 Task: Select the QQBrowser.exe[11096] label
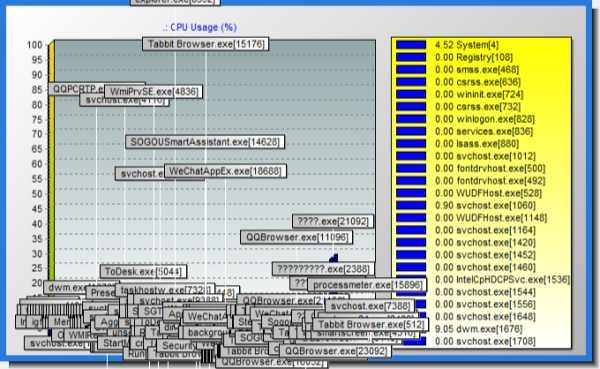click(297, 237)
